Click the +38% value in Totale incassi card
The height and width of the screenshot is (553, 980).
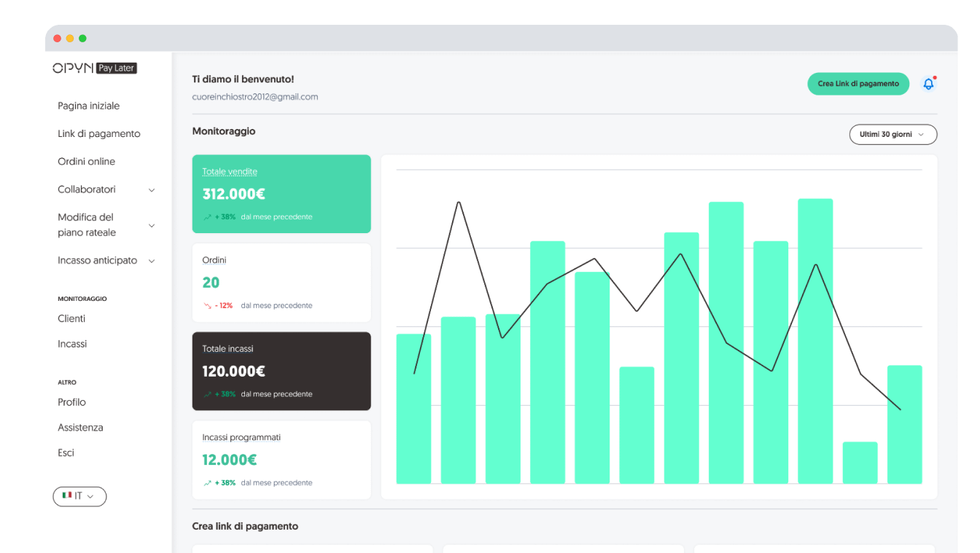click(x=225, y=394)
